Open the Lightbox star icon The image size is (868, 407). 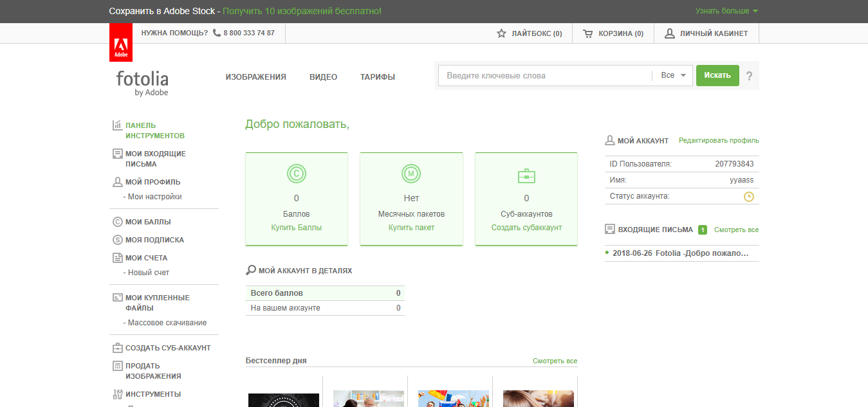[x=502, y=33]
